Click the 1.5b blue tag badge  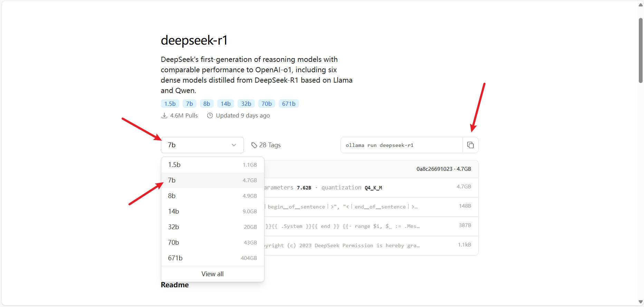[170, 104]
